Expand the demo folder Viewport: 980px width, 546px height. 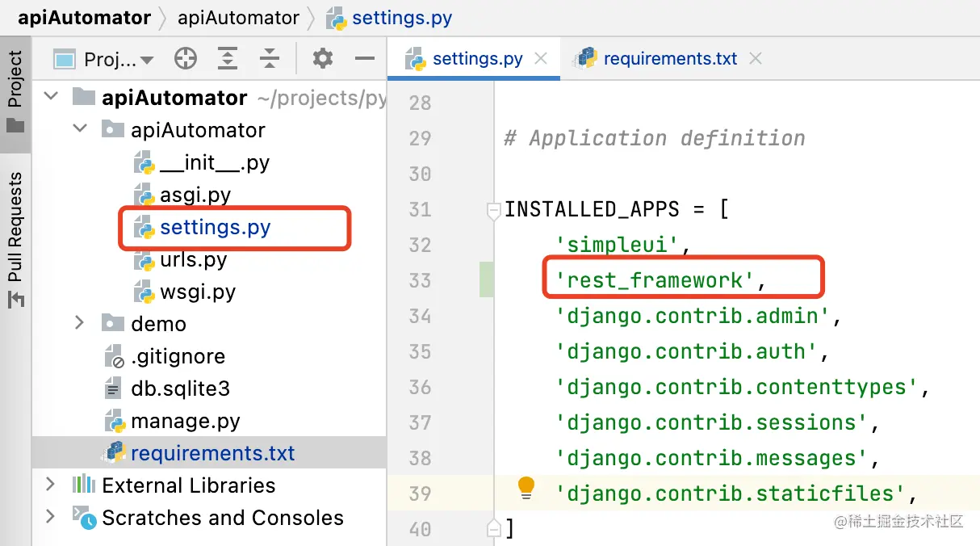(79, 323)
